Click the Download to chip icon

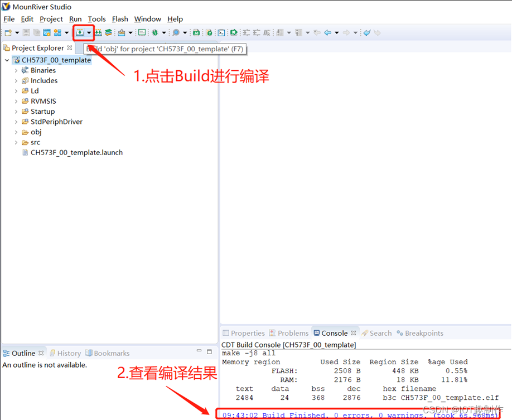tap(122, 33)
